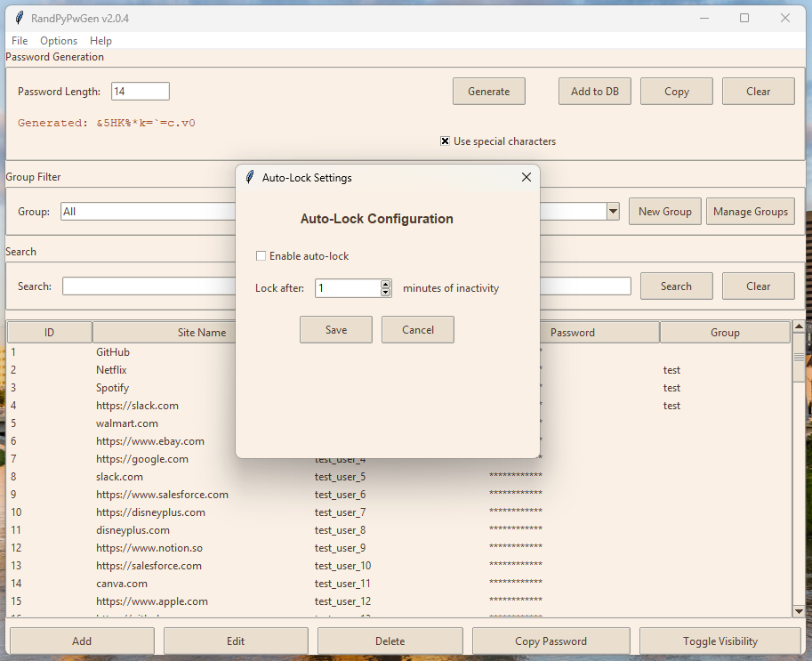The width and height of the screenshot is (812, 661).
Task: Click Add to DB button
Action: (x=594, y=91)
